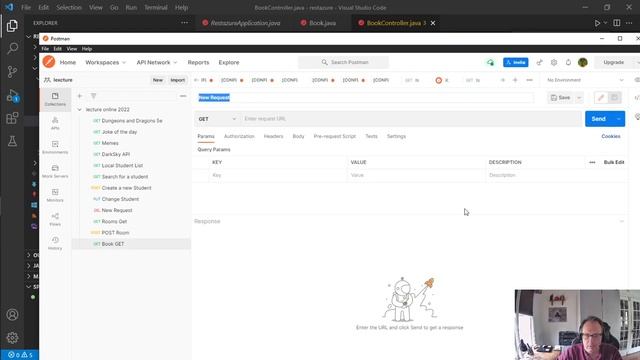The width and height of the screenshot is (640, 360).
Task: Click the filter icon above collections list
Action: [93, 96]
